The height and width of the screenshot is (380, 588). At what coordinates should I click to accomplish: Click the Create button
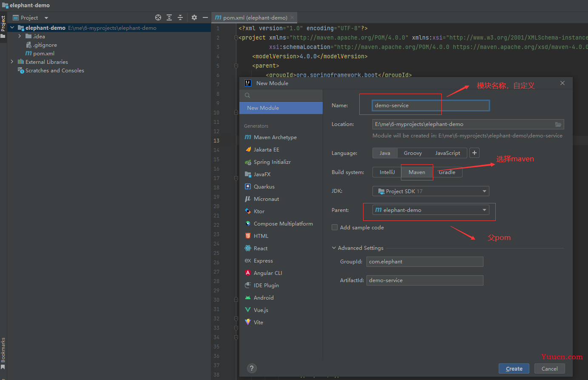[514, 369]
